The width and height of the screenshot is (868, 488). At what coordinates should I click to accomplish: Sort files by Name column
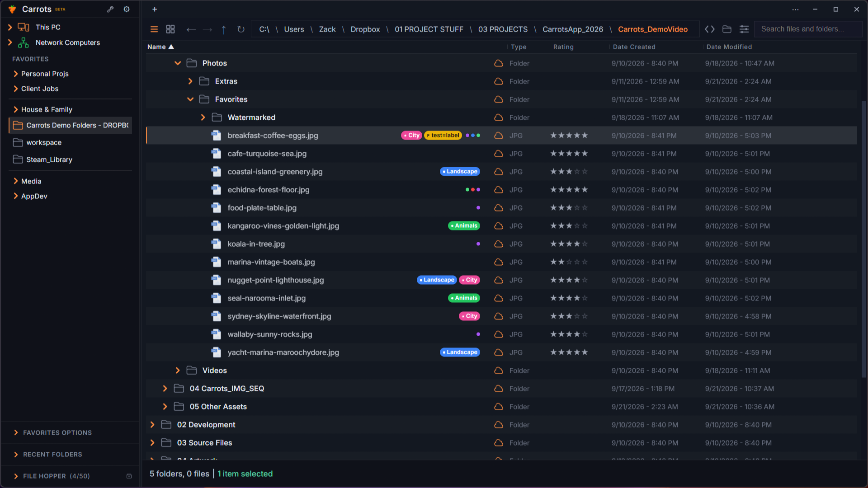click(160, 47)
